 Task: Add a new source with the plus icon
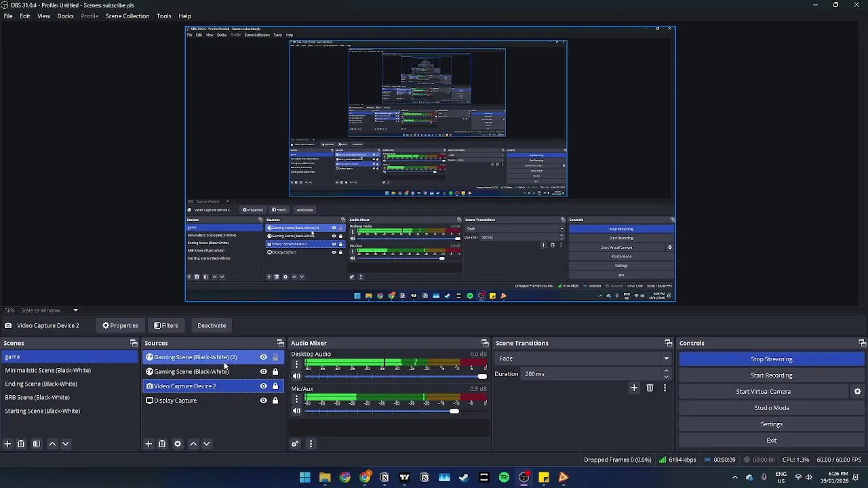click(149, 444)
